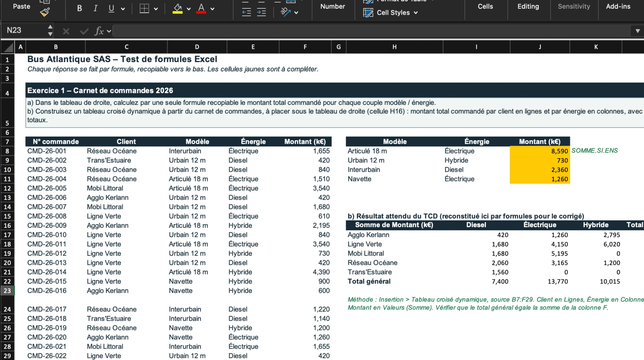644x360 pixels.
Task: Confirm formula entry checkmark icon
Action: [84, 31]
